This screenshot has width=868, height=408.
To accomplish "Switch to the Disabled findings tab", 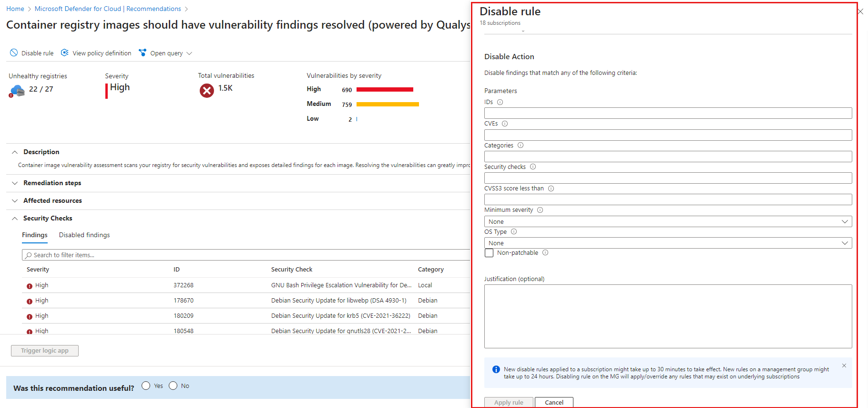I will (84, 235).
